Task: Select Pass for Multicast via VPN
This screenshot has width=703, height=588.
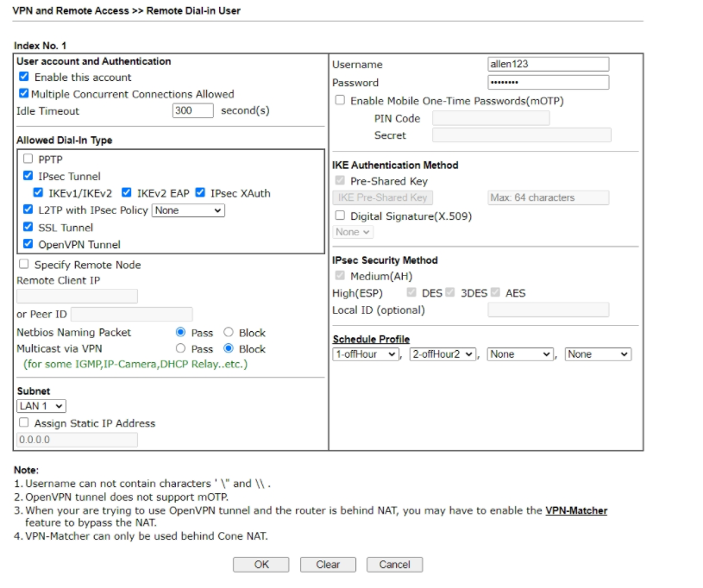Action: [x=180, y=349]
